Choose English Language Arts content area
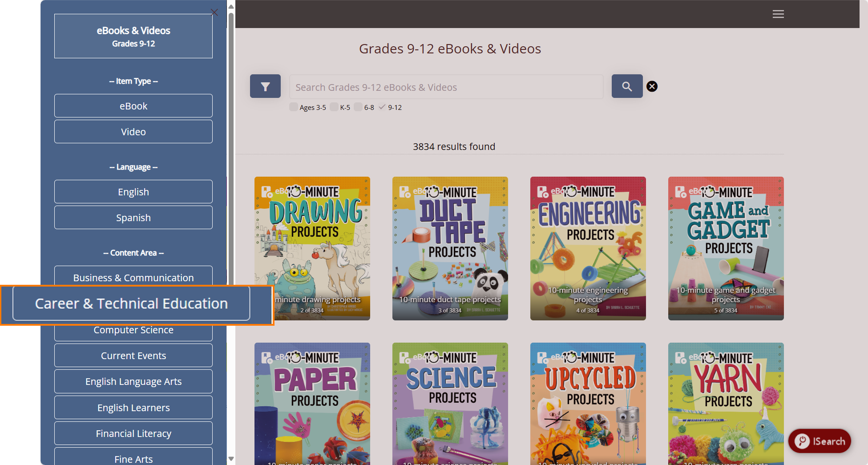 [x=133, y=381]
